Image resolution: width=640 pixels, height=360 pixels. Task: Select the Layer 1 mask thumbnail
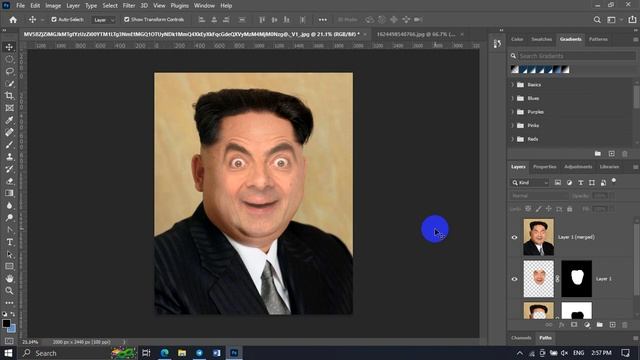coord(576,279)
